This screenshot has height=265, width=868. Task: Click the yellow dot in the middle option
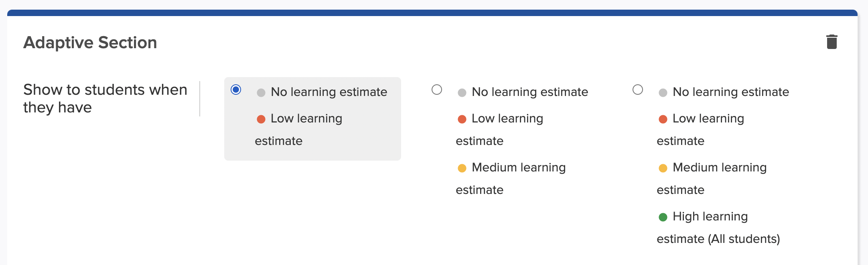462,168
